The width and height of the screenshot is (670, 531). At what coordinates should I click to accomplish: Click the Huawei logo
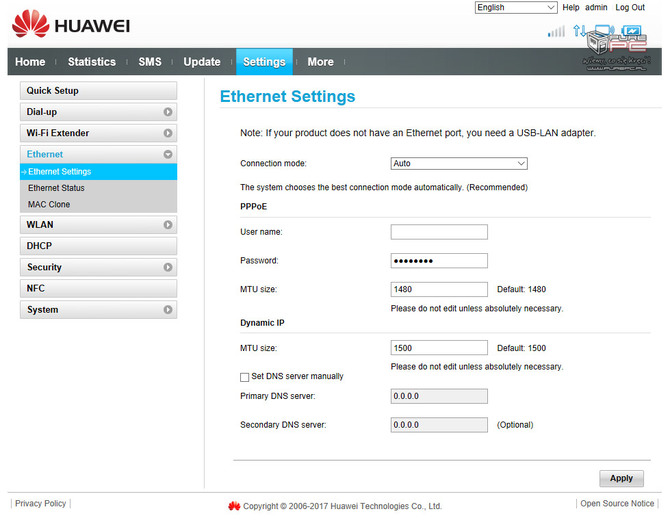(70, 24)
